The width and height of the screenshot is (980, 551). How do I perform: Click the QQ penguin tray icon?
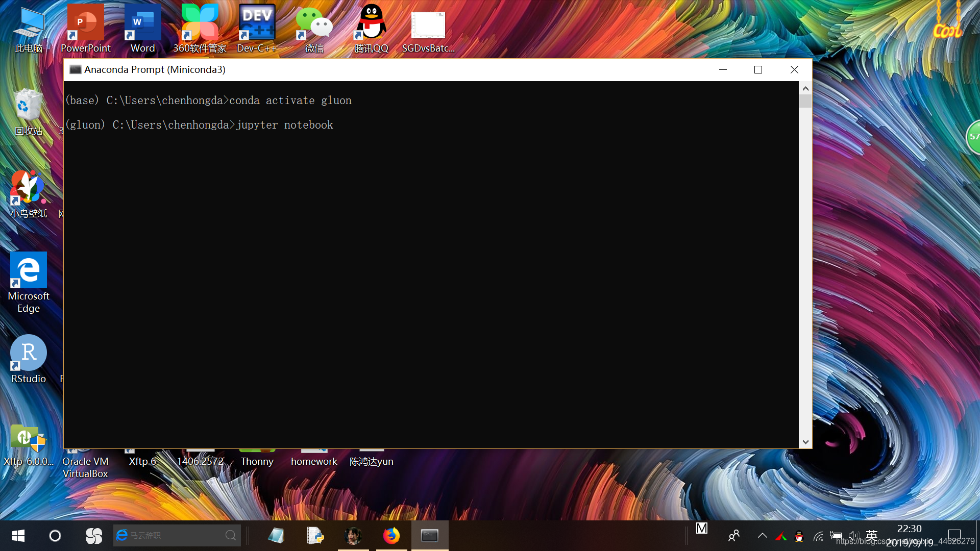tap(799, 536)
